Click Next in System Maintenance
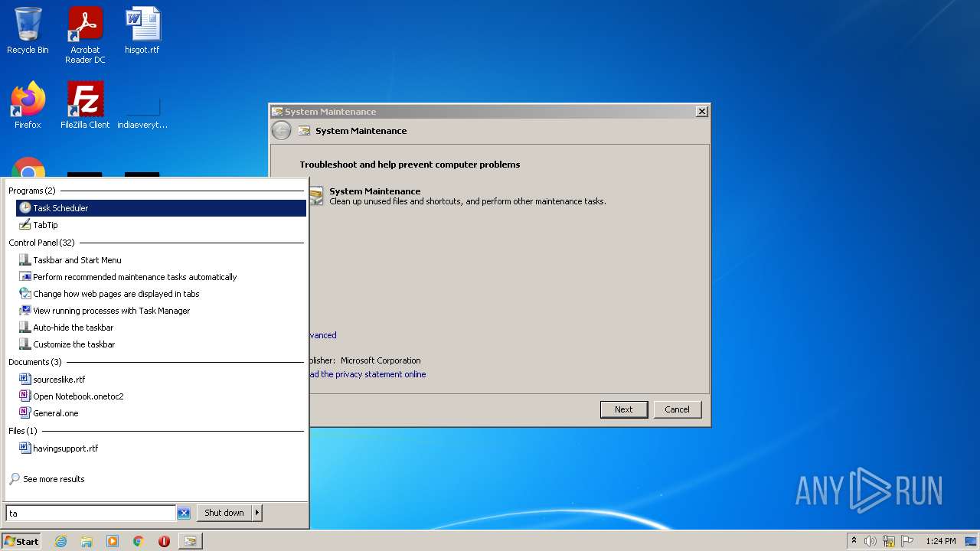 point(623,409)
